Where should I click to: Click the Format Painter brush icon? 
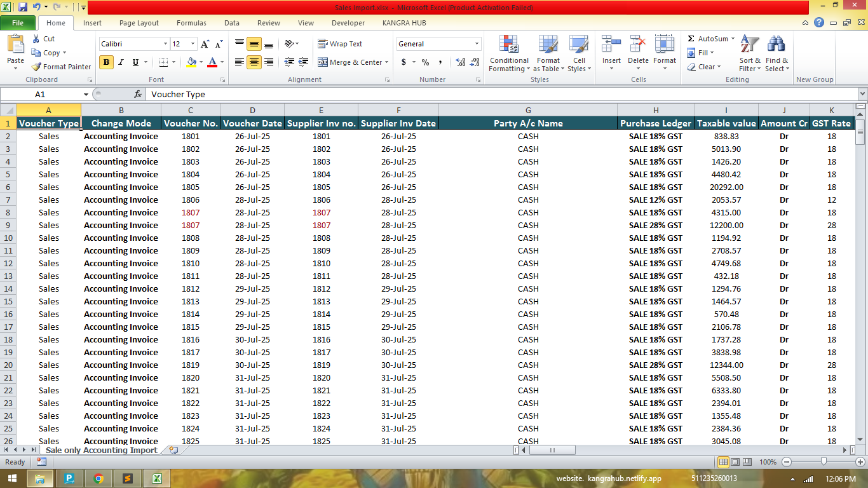37,67
